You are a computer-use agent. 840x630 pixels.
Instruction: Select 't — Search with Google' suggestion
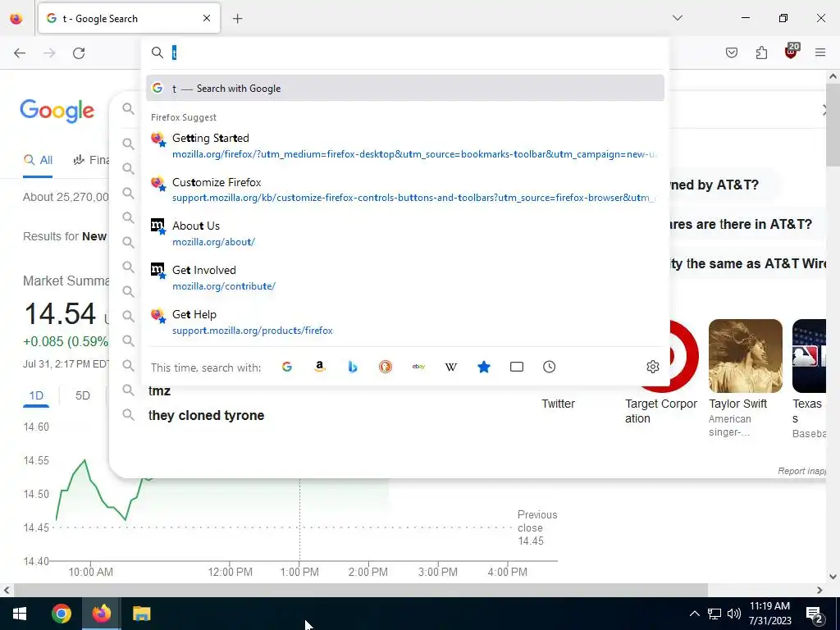click(x=405, y=89)
